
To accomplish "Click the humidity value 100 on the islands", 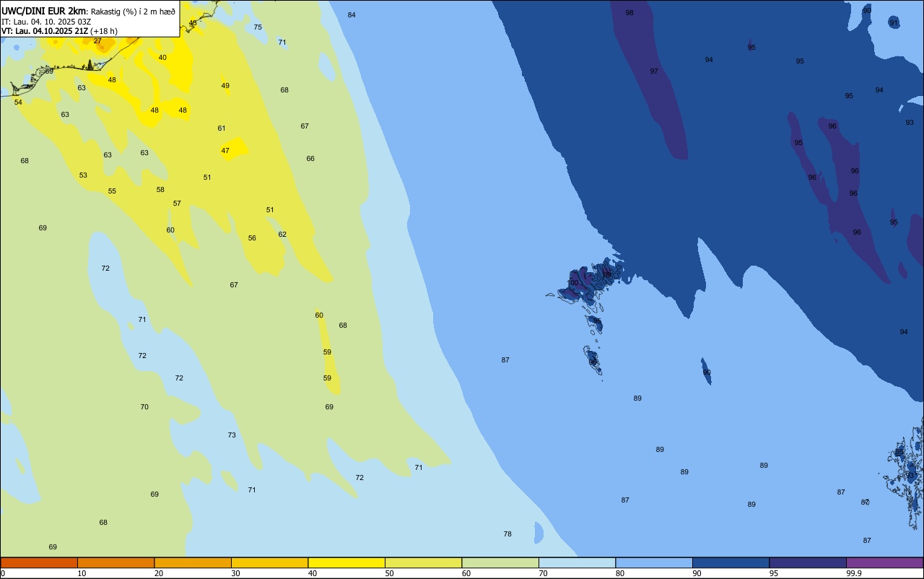I will [573, 282].
